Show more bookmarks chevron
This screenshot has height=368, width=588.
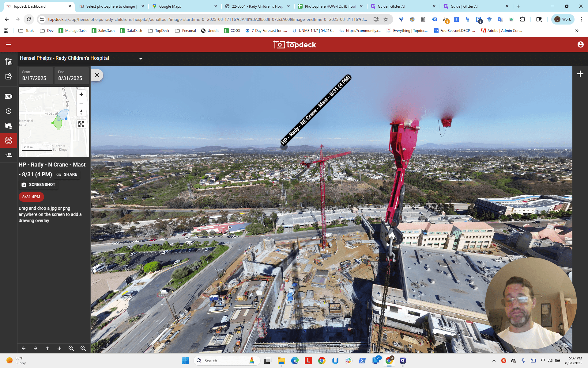pyautogui.click(x=577, y=31)
